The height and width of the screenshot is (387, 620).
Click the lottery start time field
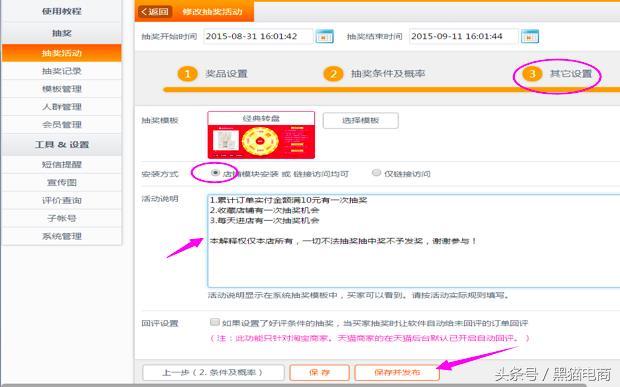coord(258,36)
